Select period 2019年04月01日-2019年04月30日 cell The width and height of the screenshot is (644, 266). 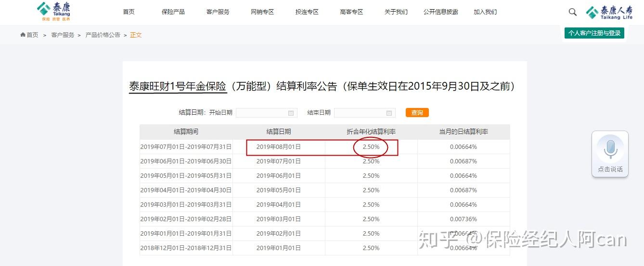point(186,190)
